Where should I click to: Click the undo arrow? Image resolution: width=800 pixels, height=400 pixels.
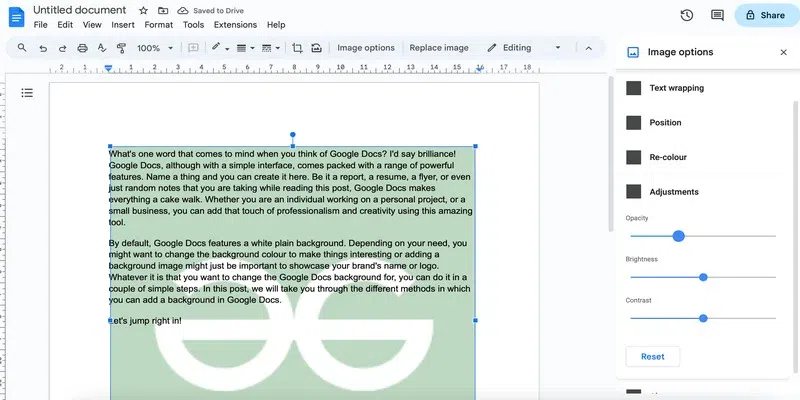tap(43, 48)
